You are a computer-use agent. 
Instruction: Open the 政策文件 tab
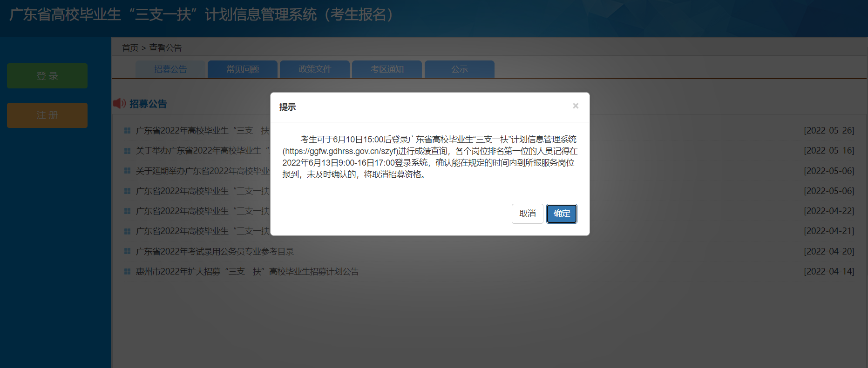click(x=315, y=69)
